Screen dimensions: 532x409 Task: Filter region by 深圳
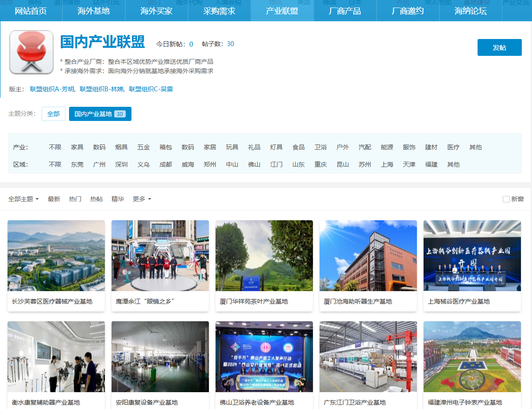tap(121, 164)
